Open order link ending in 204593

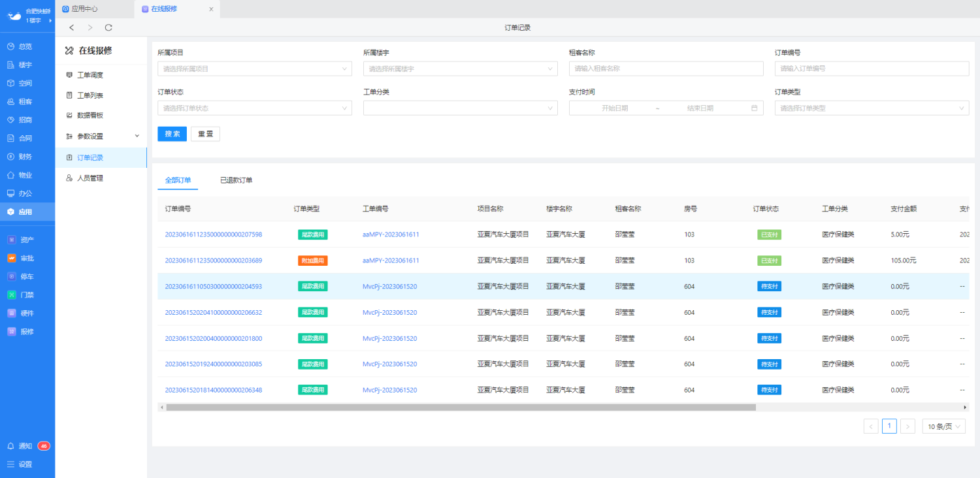pyautogui.click(x=213, y=286)
